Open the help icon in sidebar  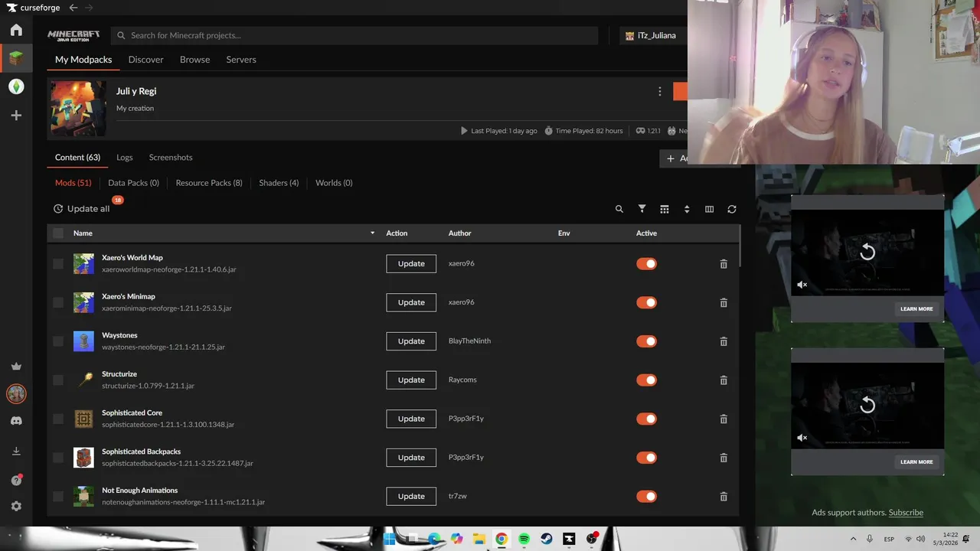click(16, 480)
